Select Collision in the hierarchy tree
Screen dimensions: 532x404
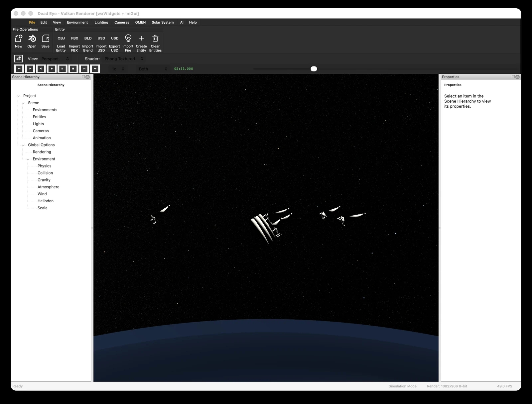click(45, 173)
